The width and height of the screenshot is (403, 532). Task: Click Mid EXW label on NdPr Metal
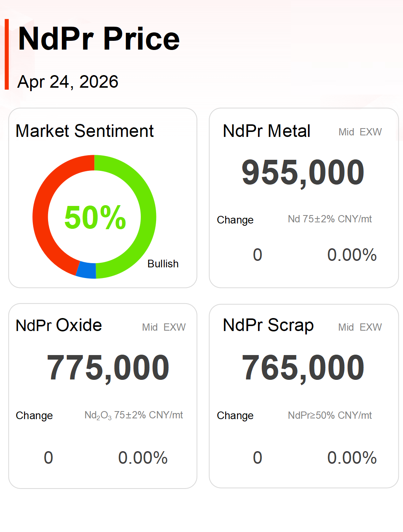tap(360, 132)
